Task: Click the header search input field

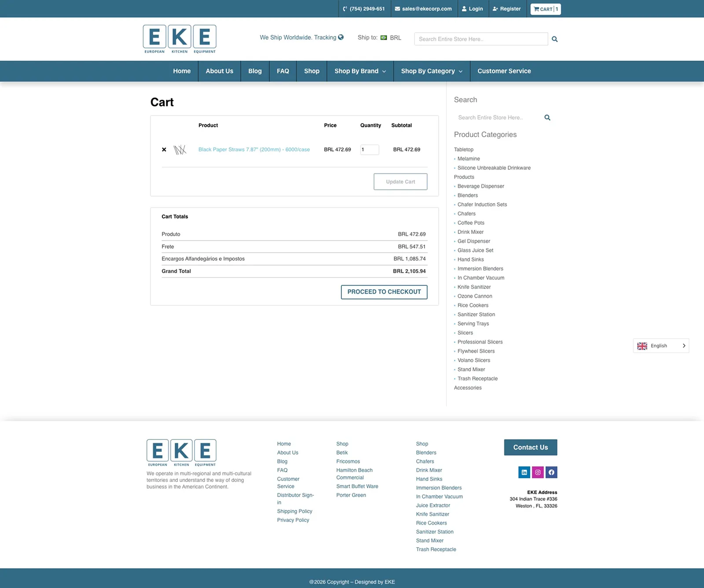Action: tap(481, 39)
